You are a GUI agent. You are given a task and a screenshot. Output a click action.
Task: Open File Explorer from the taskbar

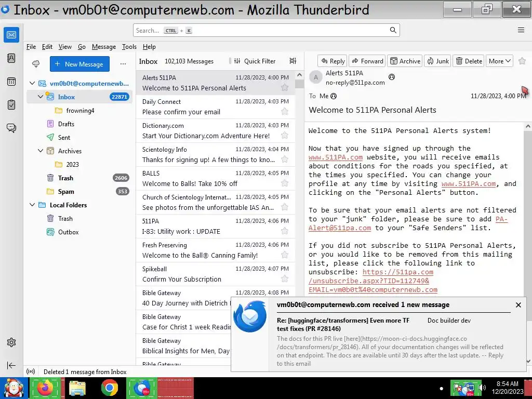point(77,388)
